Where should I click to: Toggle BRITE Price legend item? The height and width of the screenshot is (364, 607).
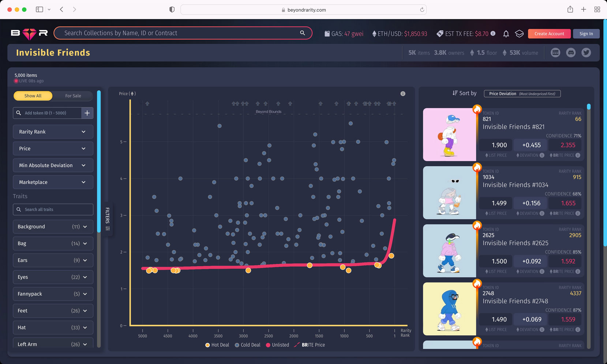(x=310, y=345)
